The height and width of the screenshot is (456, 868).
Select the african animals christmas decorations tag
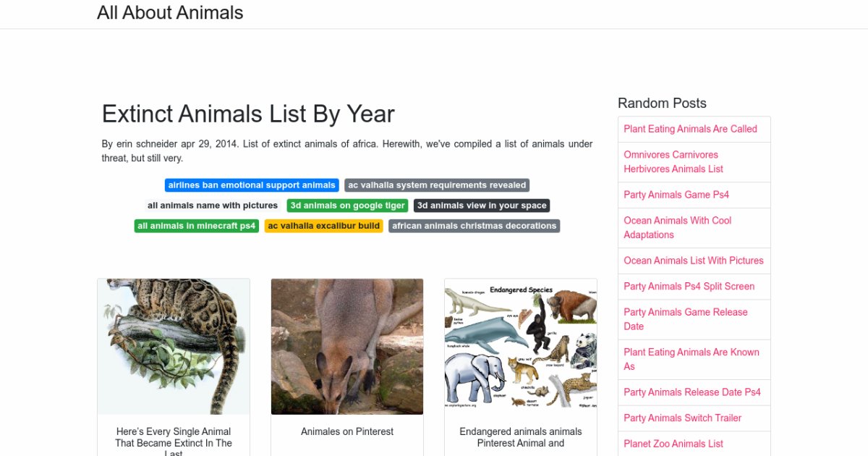point(474,226)
